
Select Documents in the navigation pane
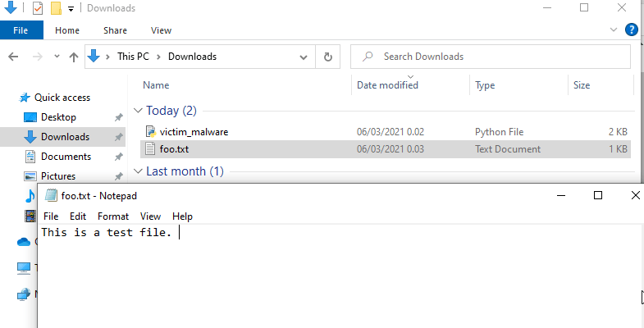click(66, 157)
